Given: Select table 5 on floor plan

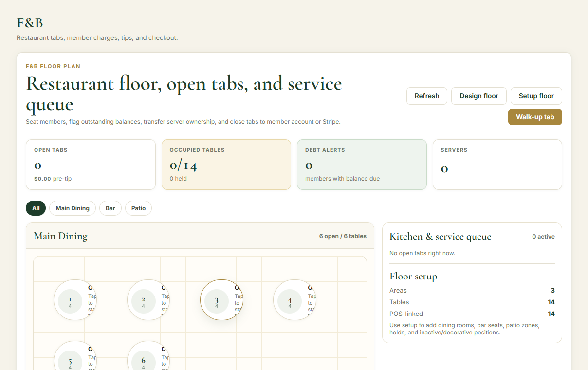Looking at the screenshot, I should [74, 355].
